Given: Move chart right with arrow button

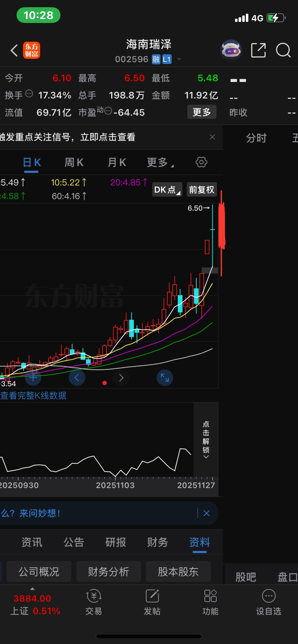Looking at the screenshot, I should tap(121, 378).
